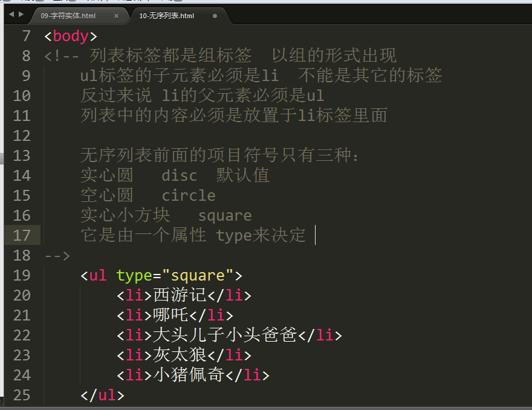Click comment line 无序列表前面的项目符号只有三种
The image size is (532, 410).
coord(219,155)
